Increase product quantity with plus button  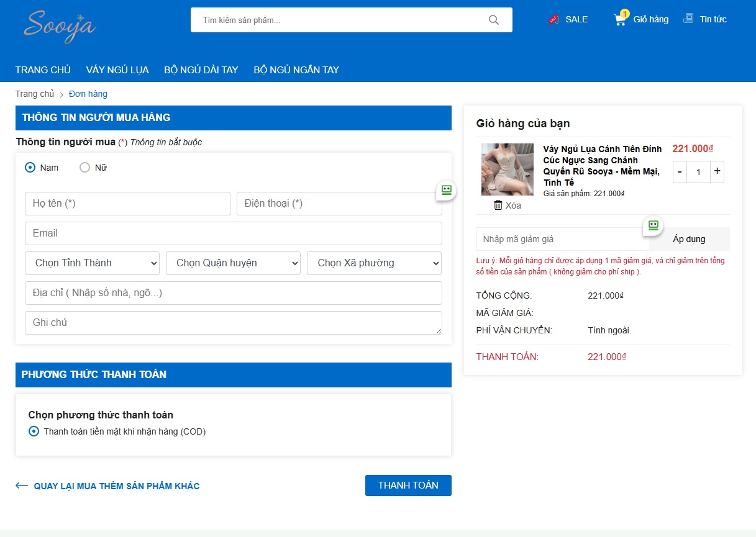(x=717, y=171)
